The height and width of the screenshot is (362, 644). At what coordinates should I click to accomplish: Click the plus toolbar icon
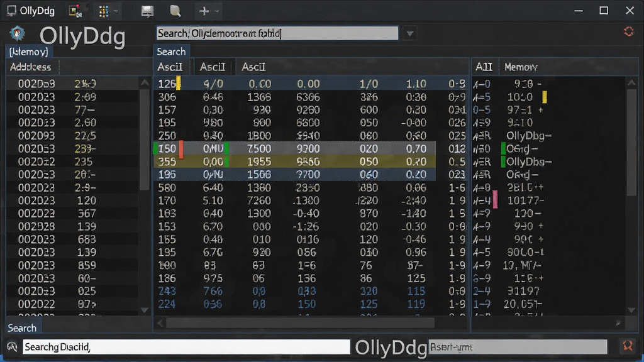pos(204,11)
